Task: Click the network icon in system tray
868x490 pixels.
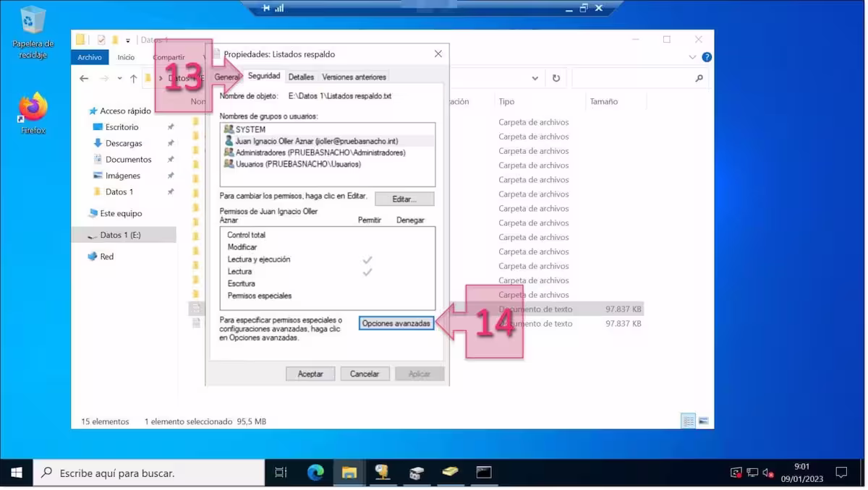Action: [752, 473]
